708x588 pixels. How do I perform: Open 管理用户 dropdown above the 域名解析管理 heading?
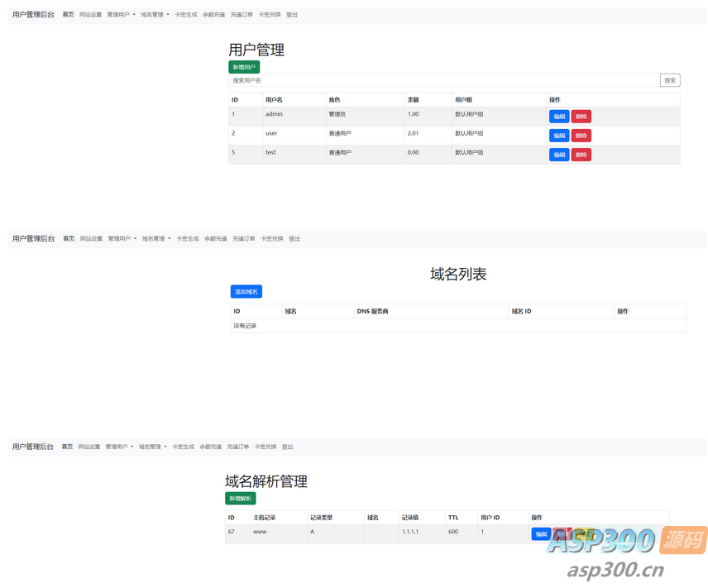[119, 447]
